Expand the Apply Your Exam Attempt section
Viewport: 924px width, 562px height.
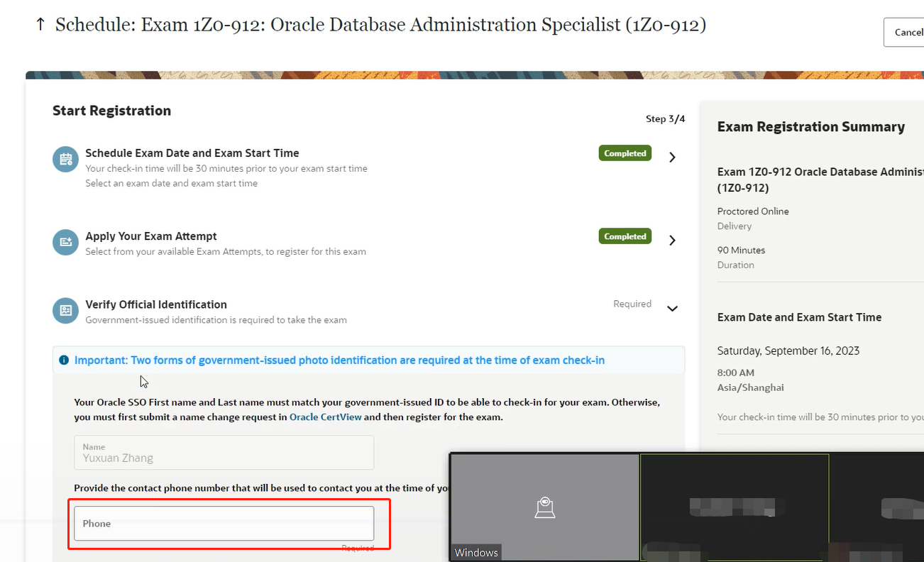pos(673,241)
